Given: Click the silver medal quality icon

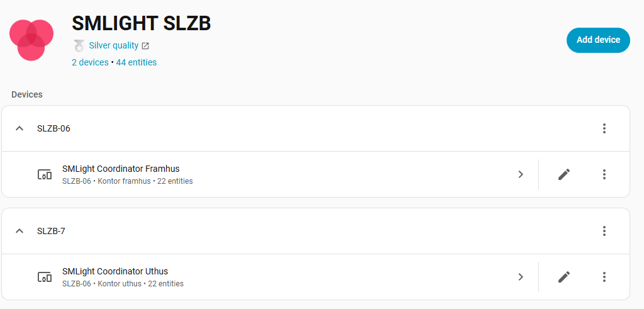Looking at the screenshot, I should (x=79, y=45).
